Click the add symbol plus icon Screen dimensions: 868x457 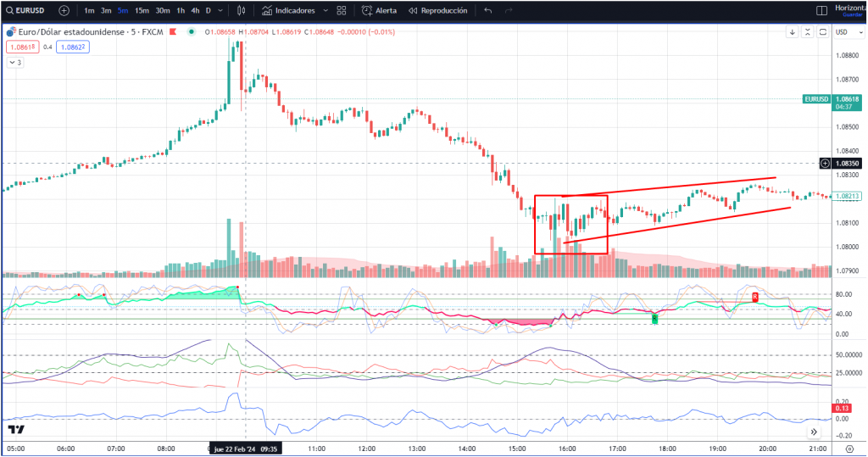coord(64,11)
